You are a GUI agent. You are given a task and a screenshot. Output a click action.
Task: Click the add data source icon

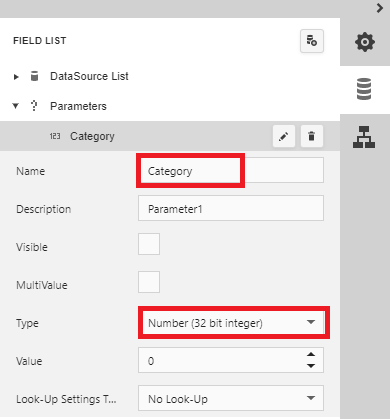[x=312, y=41]
